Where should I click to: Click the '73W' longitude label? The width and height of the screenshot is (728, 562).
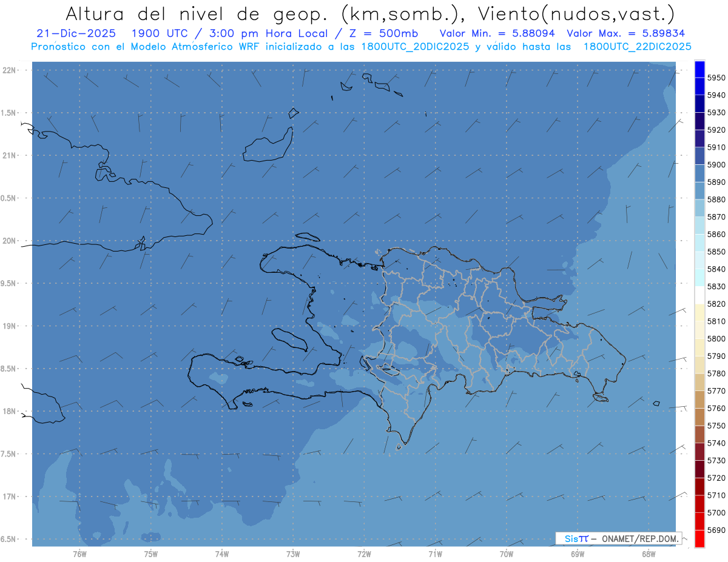(x=293, y=554)
